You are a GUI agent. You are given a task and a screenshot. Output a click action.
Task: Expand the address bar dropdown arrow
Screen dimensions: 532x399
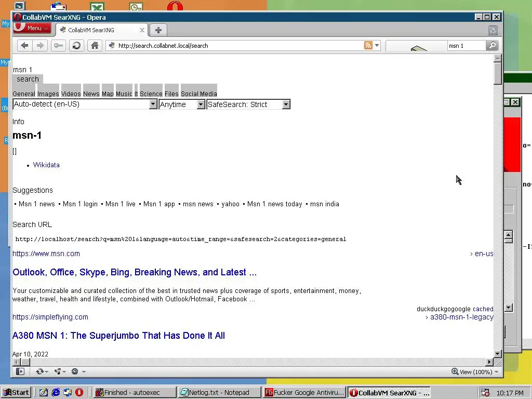tap(377, 45)
